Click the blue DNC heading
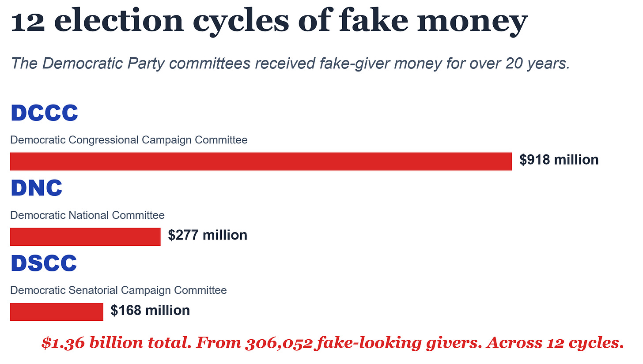The image size is (643, 364). 36,188
